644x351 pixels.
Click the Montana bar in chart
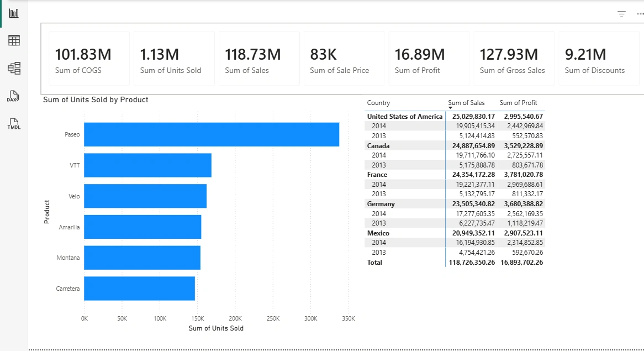(142, 258)
